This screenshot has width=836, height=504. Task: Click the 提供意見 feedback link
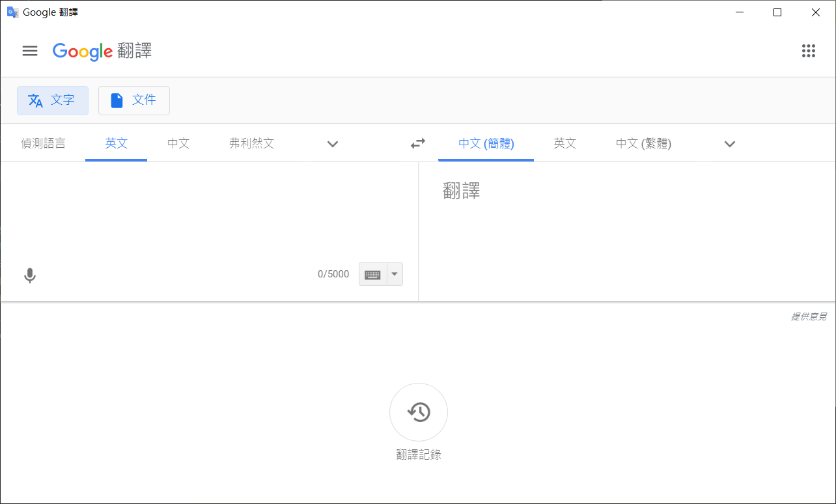[809, 316]
